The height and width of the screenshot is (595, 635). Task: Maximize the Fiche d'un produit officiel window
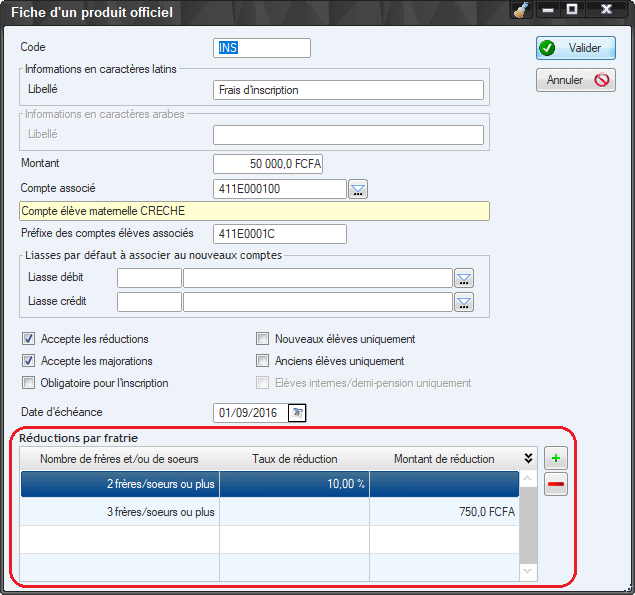point(572,10)
